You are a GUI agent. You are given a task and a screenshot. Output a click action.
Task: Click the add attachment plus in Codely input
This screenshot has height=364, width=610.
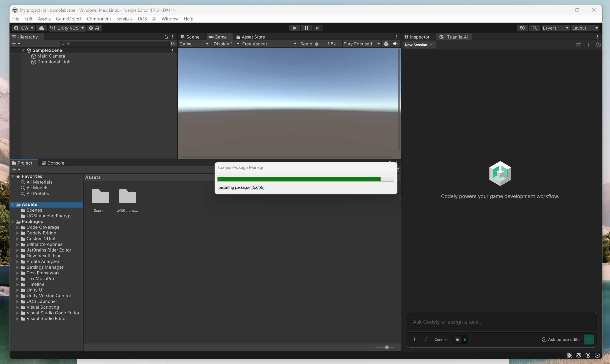(x=414, y=339)
